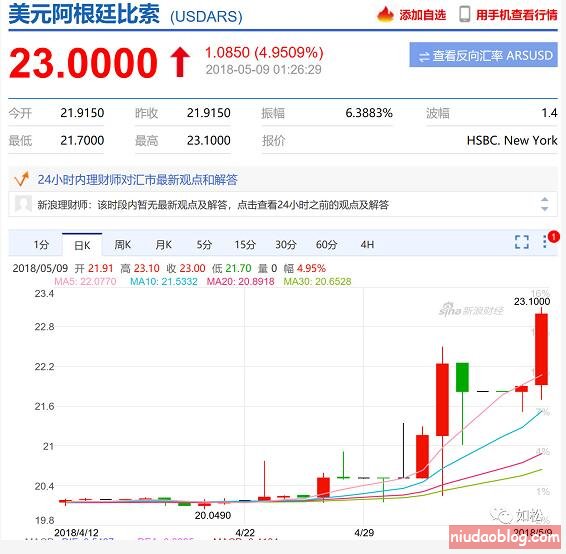Click the 添加自选 link
This screenshot has height=554, width=566.
click(422, 15)
